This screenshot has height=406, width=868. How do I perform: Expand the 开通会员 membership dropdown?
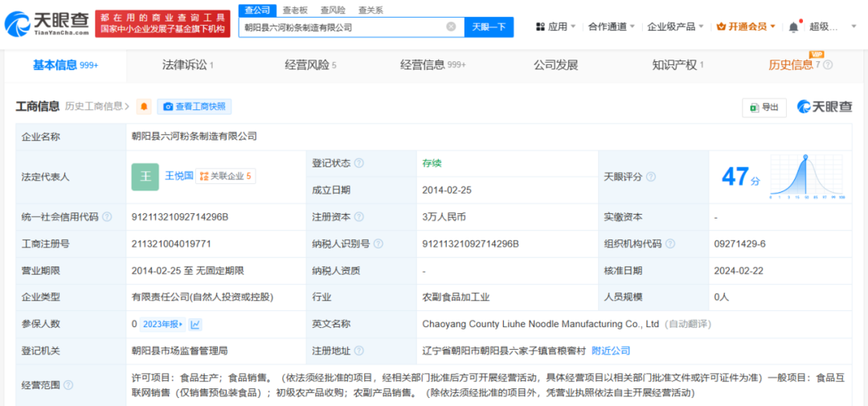point(747,27)
